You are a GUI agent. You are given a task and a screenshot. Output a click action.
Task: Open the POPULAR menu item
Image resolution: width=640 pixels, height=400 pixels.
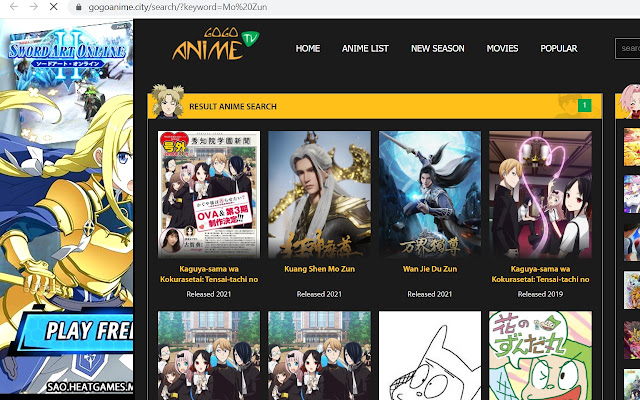click(559, 49)
